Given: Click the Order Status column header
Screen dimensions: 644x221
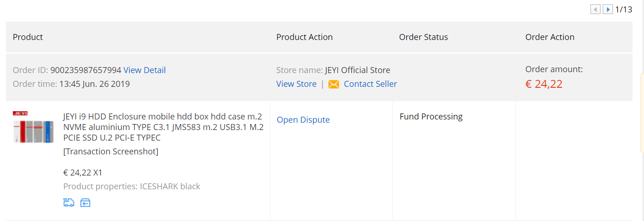Looking at the screenshot, I should pos(423,37).
